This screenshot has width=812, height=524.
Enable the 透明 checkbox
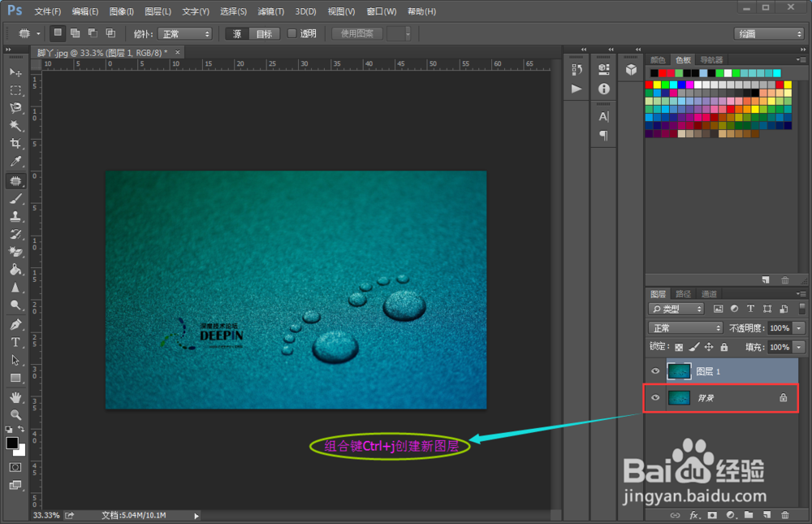292,33
